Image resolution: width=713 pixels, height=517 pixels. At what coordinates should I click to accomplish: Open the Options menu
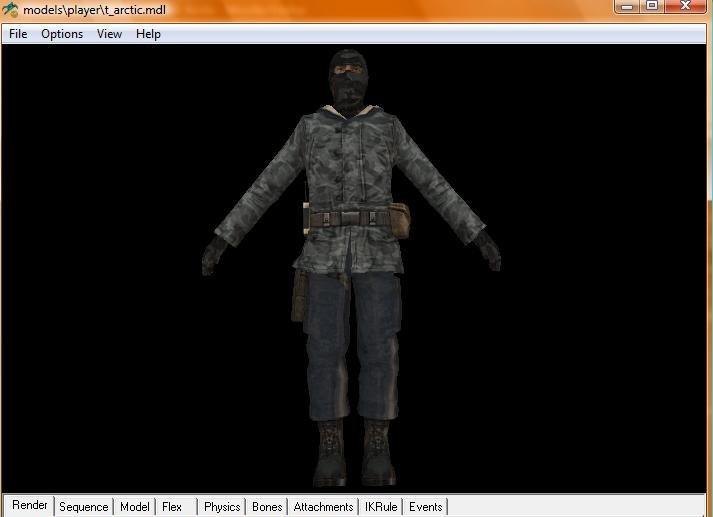[62, 34]
